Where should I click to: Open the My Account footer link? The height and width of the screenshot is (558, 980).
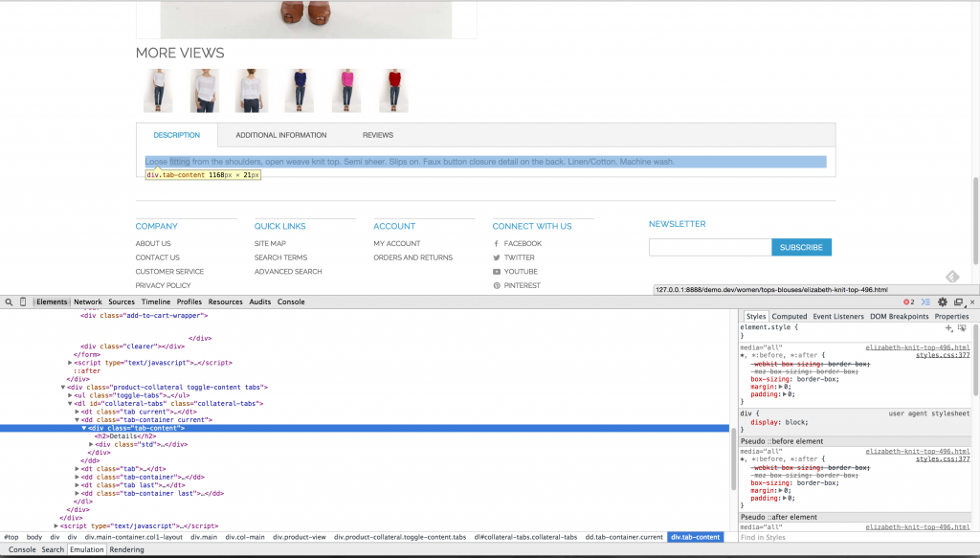pyautogui.click(x=397, y=244)
